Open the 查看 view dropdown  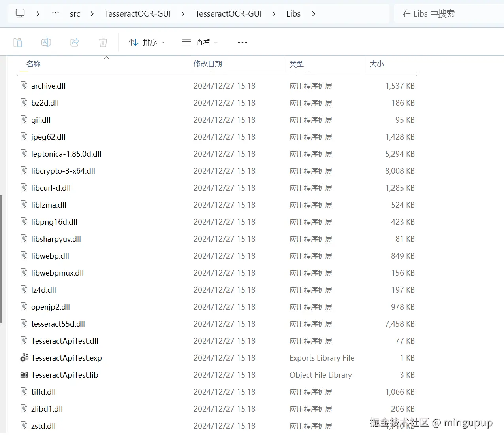coord(199,42)
